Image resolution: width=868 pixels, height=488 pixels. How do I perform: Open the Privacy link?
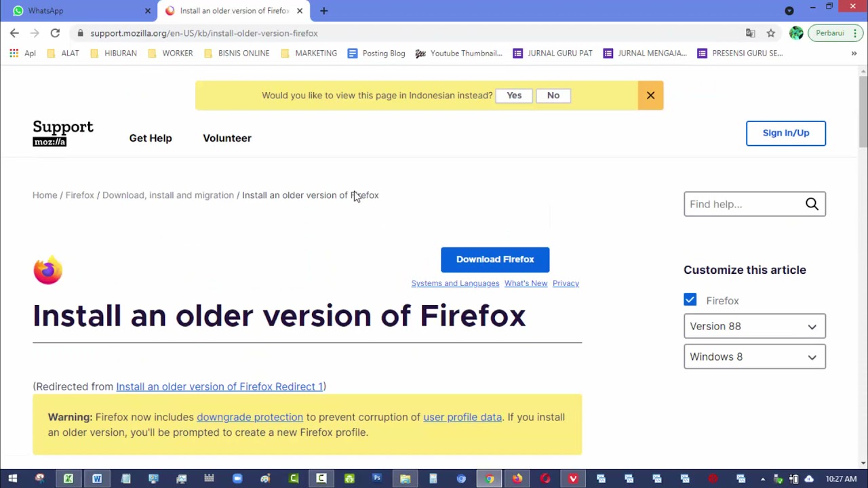(566, 283)
